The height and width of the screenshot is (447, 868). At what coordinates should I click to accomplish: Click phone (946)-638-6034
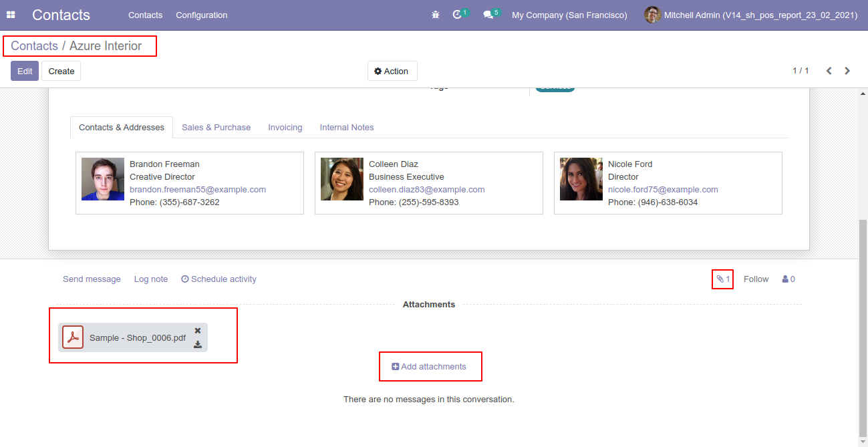[668, 202]
